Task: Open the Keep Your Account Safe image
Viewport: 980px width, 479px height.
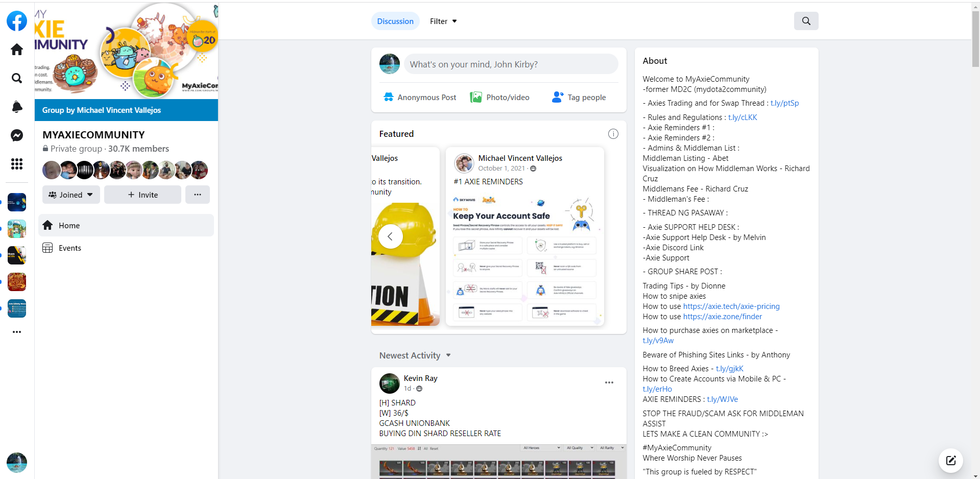Action: click(x=525, y=259)
